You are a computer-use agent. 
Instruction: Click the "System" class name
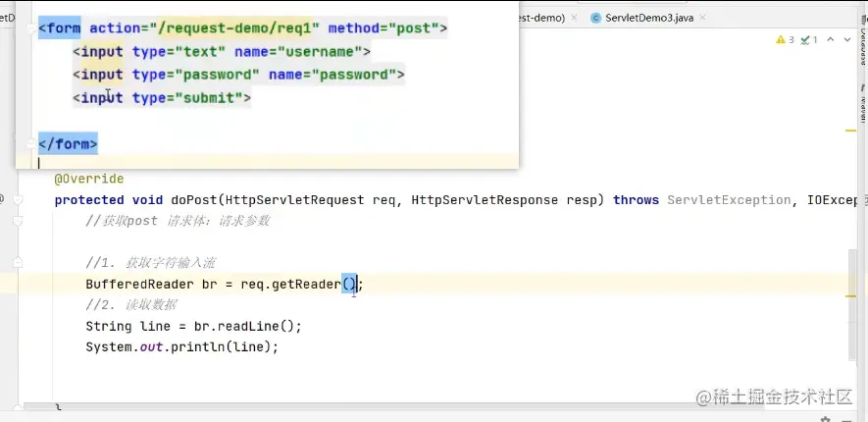click(x=109, y=347)
